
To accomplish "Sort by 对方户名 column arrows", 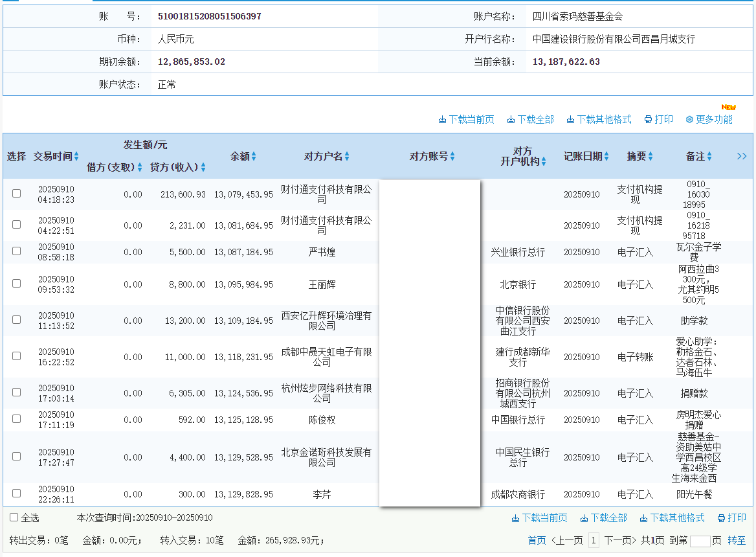I will (x=347, y=156).
